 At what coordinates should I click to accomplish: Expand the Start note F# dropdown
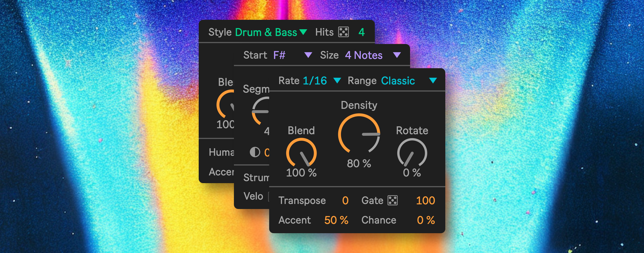click(308, 55)
